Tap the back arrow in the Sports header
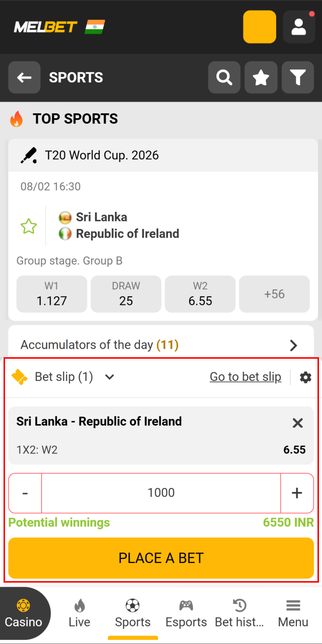 [24, 77]
